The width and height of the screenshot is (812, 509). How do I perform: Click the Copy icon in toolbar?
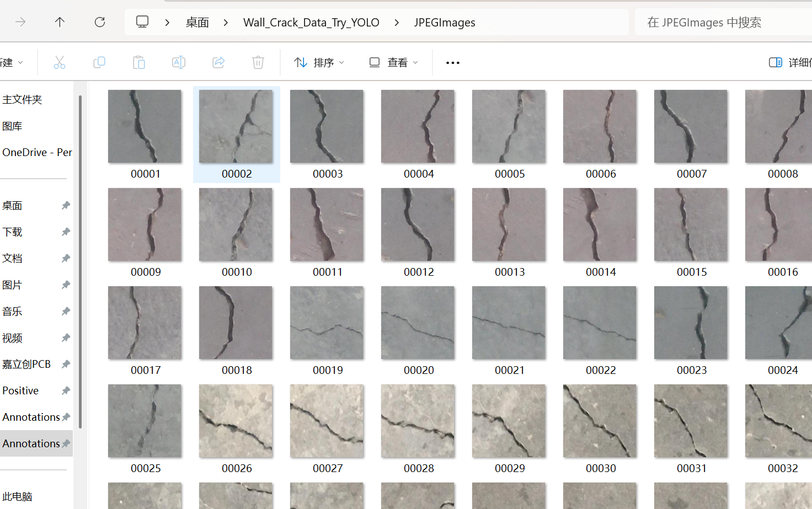click(x=99, y=62)
